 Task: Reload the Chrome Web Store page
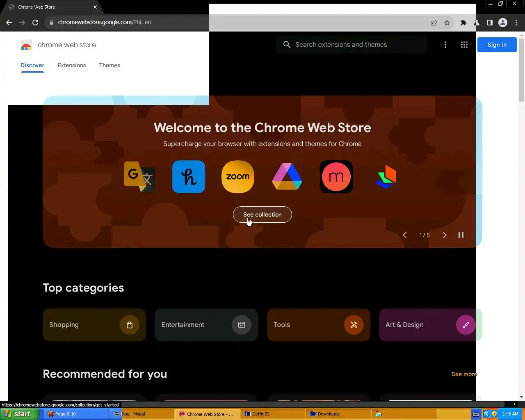click(35, 23)
